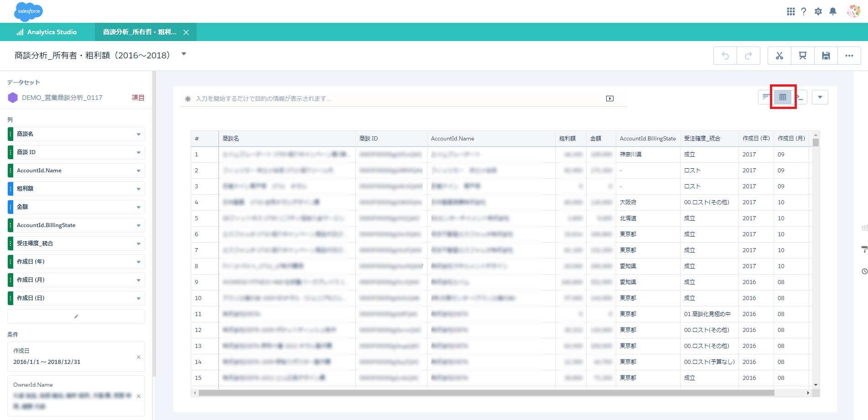Expand the 粗利額 column dropdown
This screenshot has height=420, width=868.
[x=138, y=189]
